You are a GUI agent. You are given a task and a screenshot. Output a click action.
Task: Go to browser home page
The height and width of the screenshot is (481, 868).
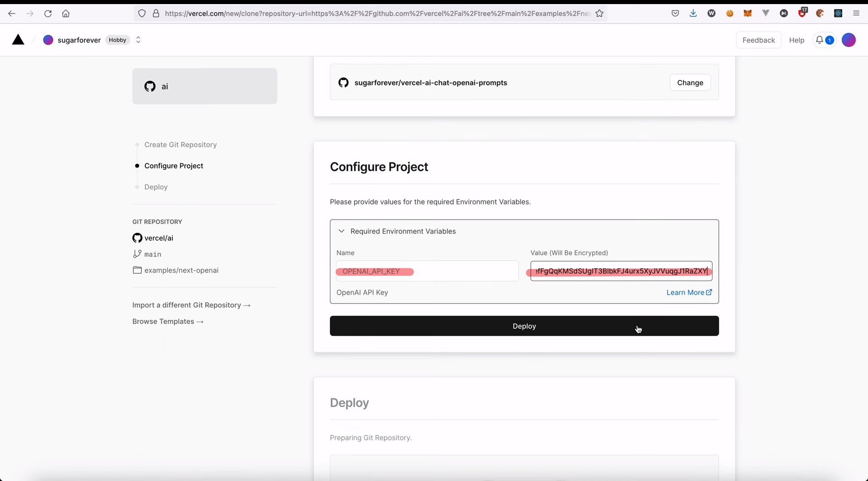pos(66,14)
